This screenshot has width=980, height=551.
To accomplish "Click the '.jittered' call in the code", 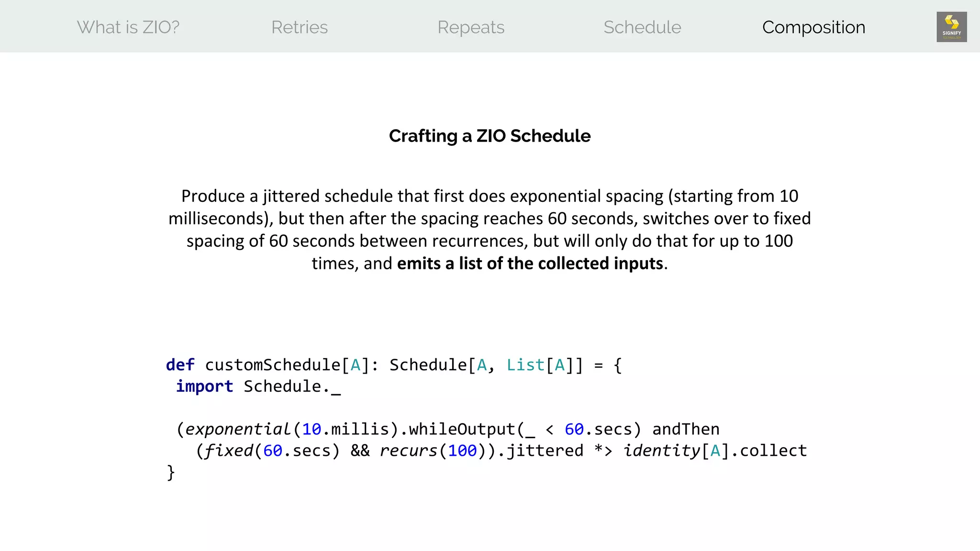I will pyautogui.click(x=541, y=451).
